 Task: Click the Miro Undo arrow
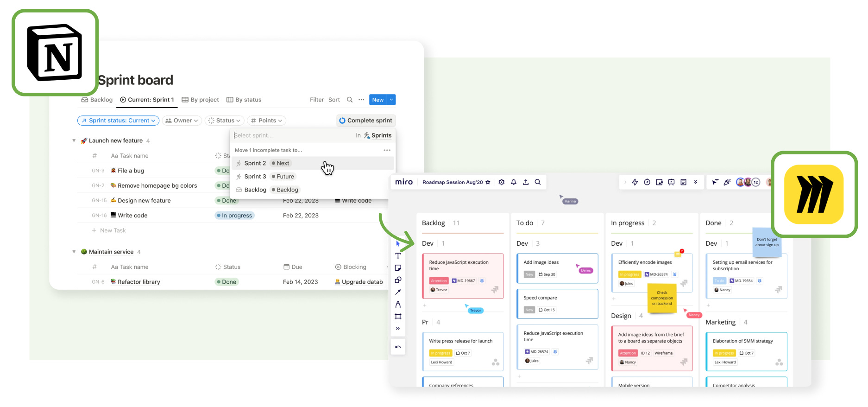[398, 347]
